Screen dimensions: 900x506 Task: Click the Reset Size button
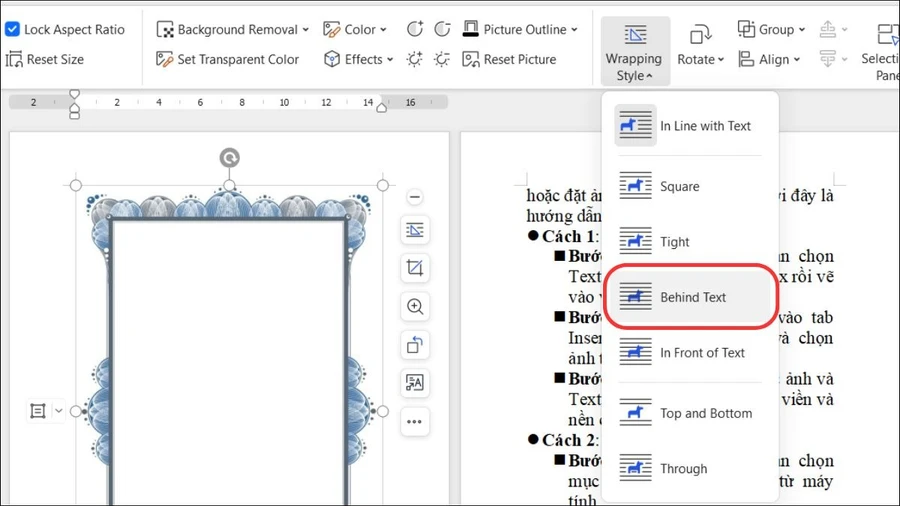click(x=45, y=59)
